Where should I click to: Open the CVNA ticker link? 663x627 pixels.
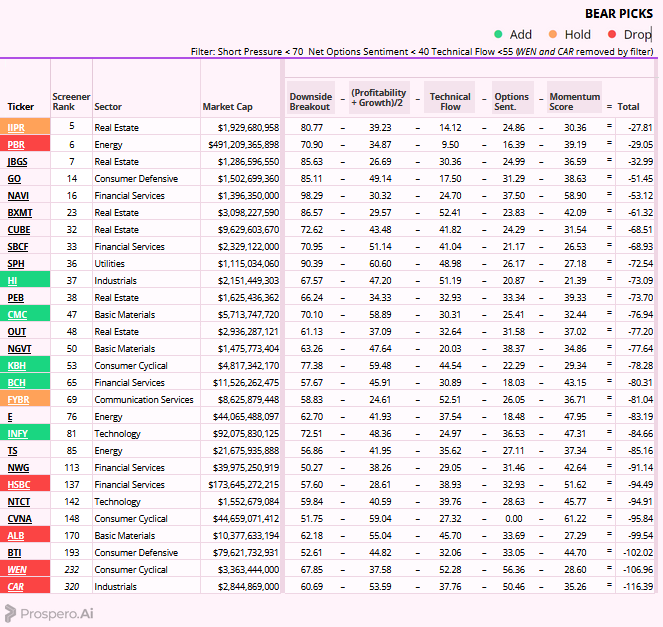click(19, 519)
